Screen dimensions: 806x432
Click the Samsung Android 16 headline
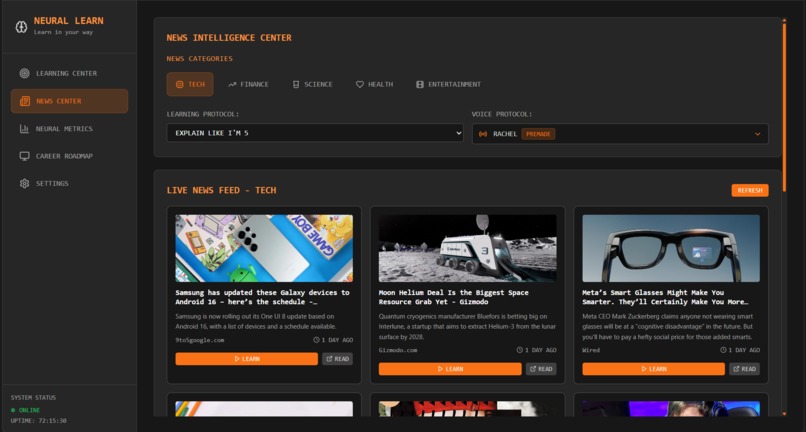click(x=262, y=297)
